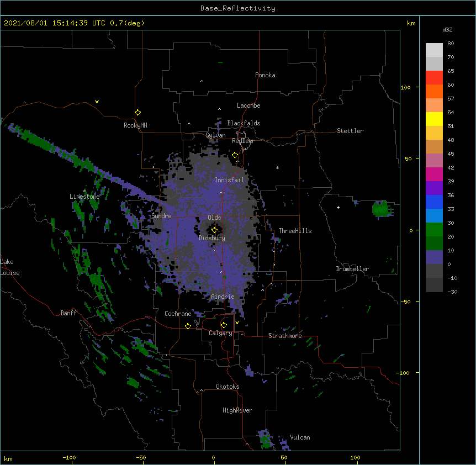Screen dimensions: 476x465
Task: Click the RockyMH label
Action: [x=135, y=125]
